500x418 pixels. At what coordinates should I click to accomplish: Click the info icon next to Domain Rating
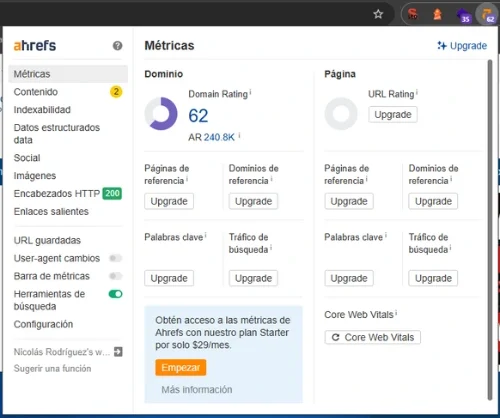pos(250,92)
